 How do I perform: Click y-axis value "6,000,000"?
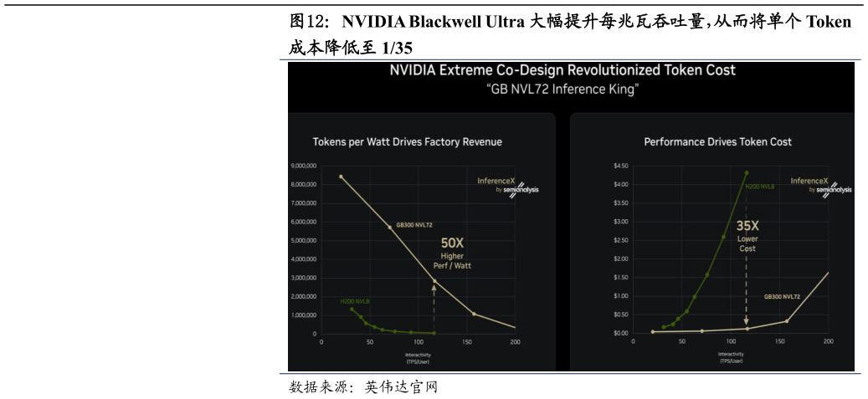(x=303, y=222)
